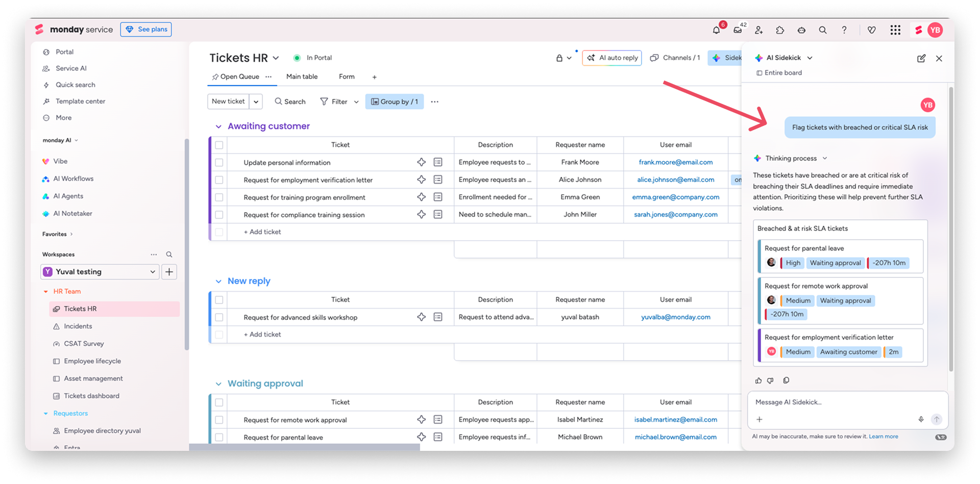Collapse the Awaiting customer group
980x484 pixels.
218,126
